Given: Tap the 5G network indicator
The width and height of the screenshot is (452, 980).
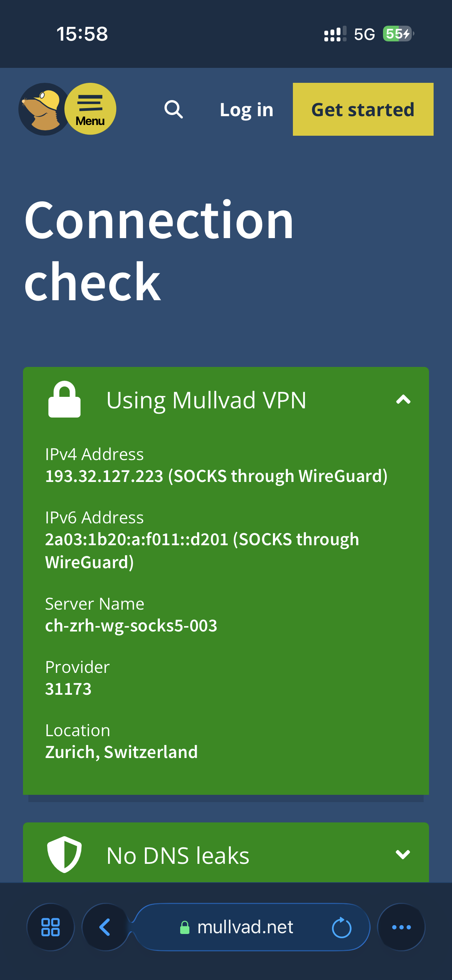Looking at the screenshot, I should point(364,34).
